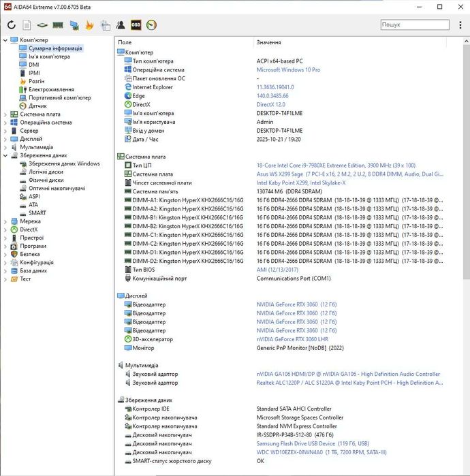Open the motherboard chip toolbar icon
This screenshot has width=470, height=476.
click(x=42, y=25)
